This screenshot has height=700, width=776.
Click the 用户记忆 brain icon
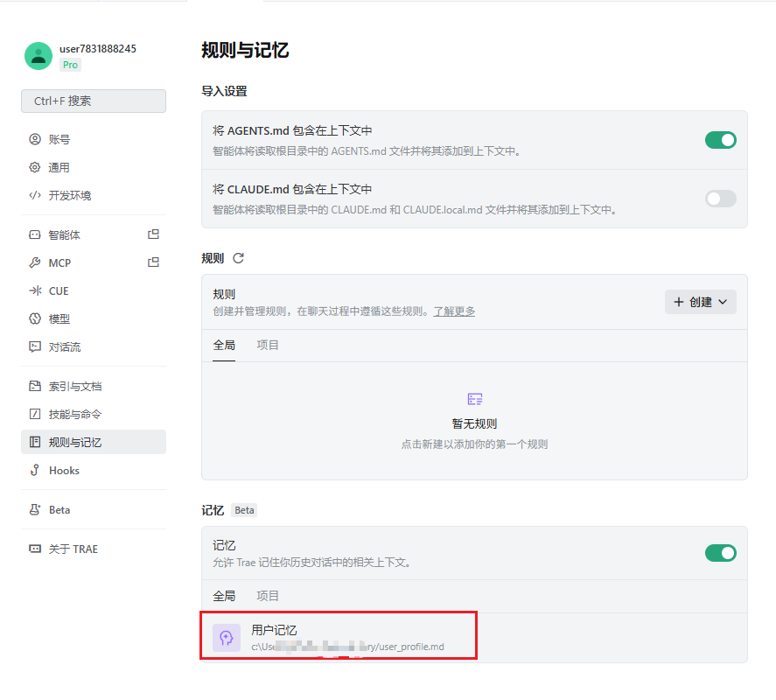tap(227, 638)
